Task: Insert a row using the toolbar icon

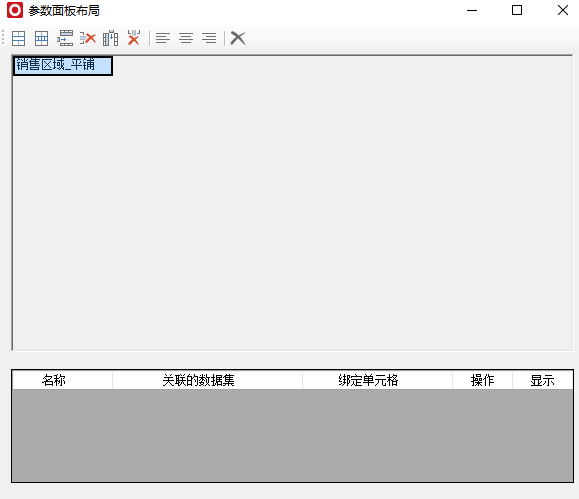Action: click(65, 38)
